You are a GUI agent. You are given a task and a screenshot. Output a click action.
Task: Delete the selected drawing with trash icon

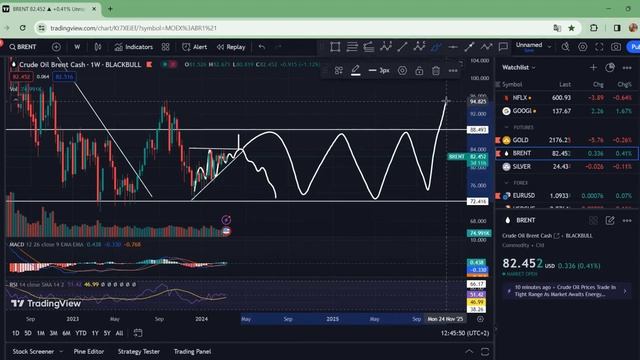coord(436,71)
